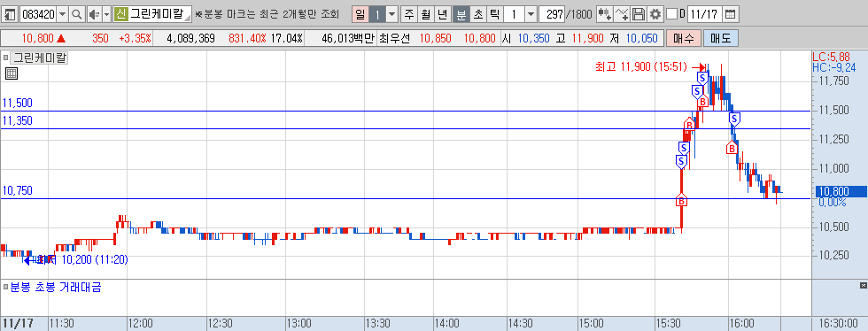Open the minute interval dropdown arrow
868x331 pixels.
point(531,14)
